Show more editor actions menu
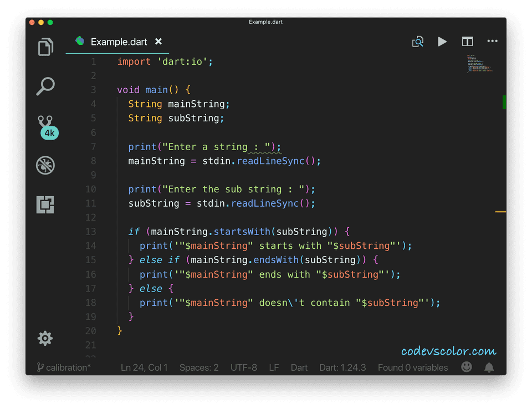This screenshot has width=532, height=409. pyautogui.click(x=492, y=42)
